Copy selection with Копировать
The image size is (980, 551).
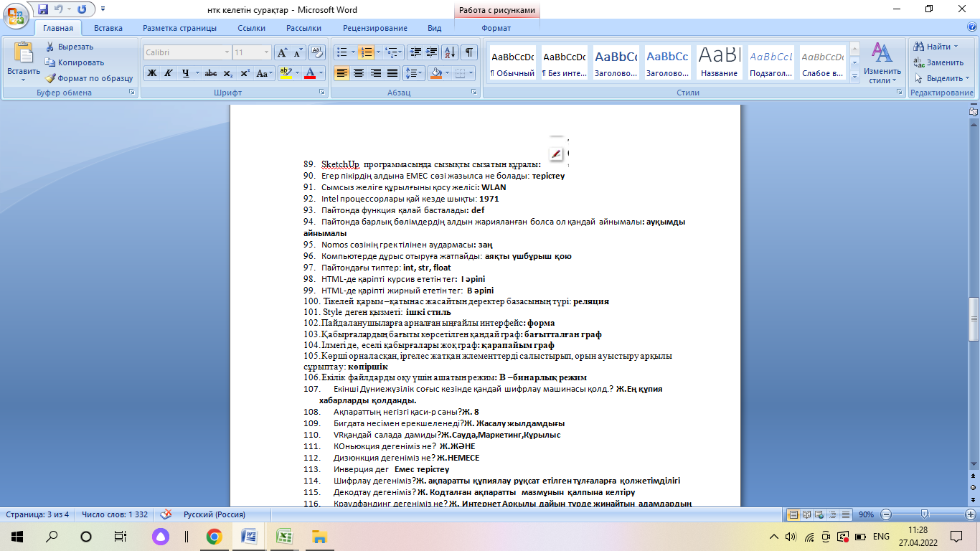[x=75, y=62]
